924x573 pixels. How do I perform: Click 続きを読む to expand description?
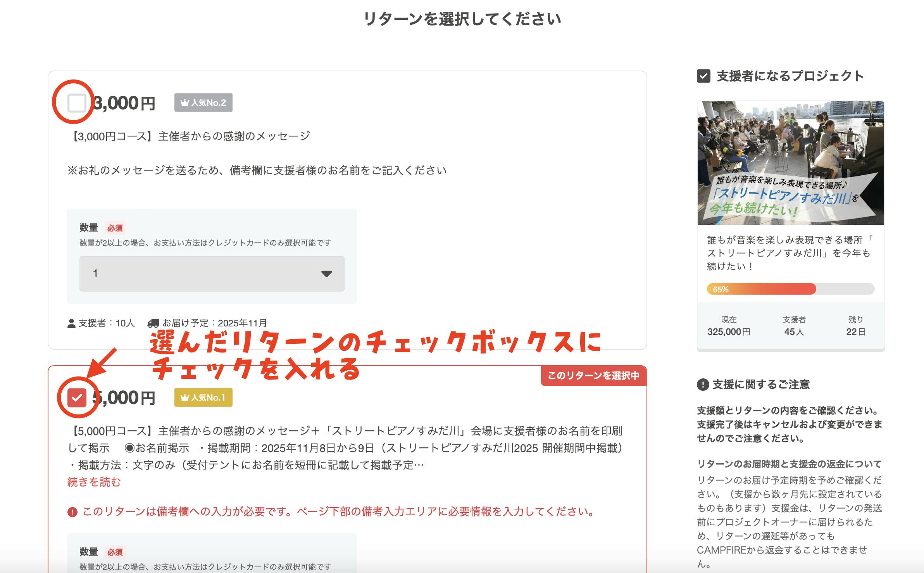[94, 482]
